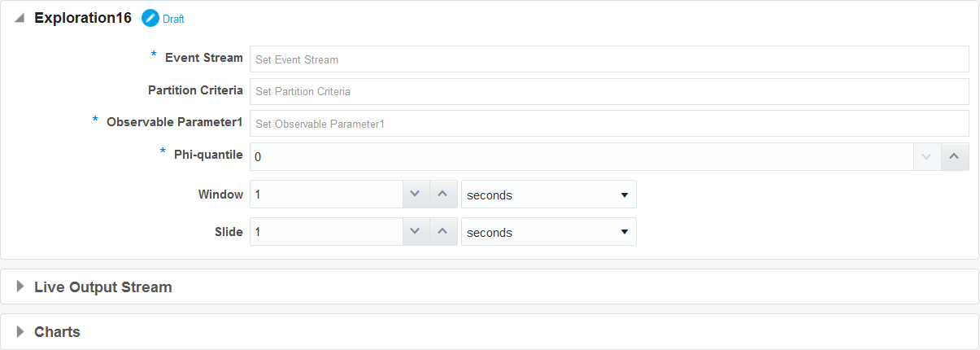Image resolution: width=980 pixels, height=350 pixels.
Task: Click the Set Observable Parameter1 field
Action: [609, 124]
